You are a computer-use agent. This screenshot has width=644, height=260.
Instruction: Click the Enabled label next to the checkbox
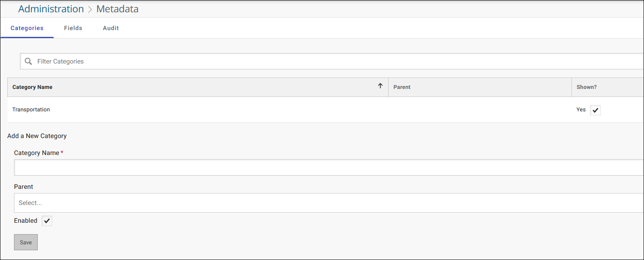pyautogui.click(x=25, y=220)
